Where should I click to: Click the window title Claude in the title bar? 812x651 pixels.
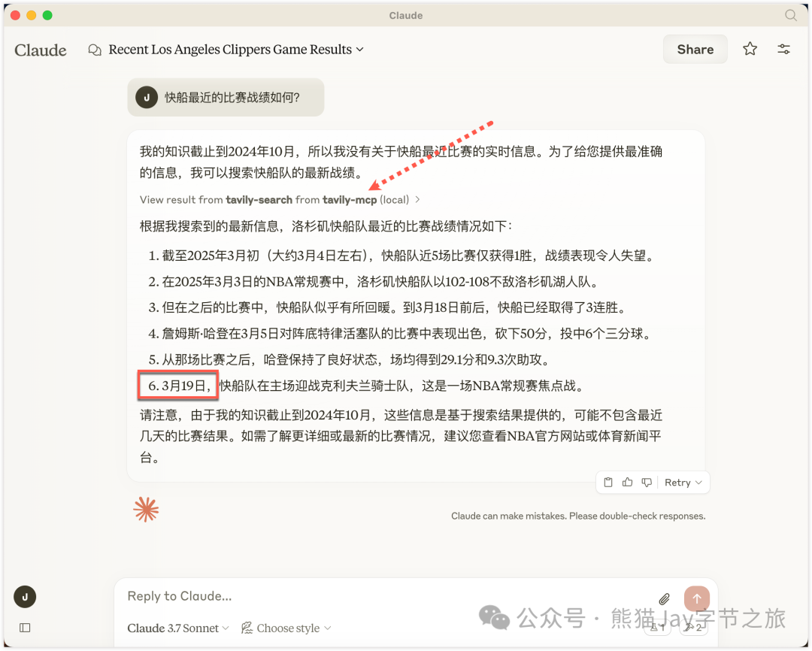(405, 16)
